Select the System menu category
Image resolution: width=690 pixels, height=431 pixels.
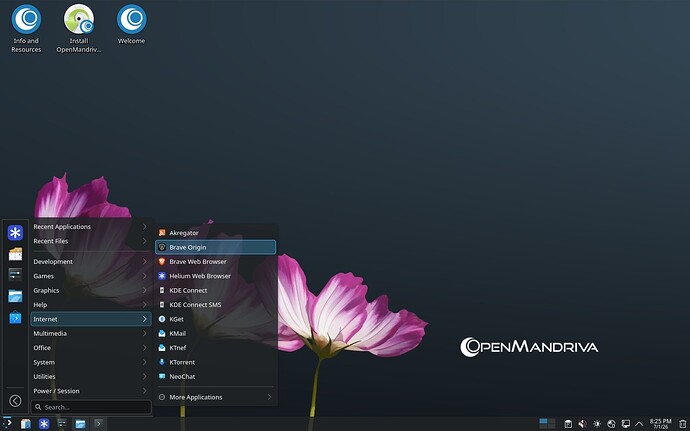pos(91,362)
